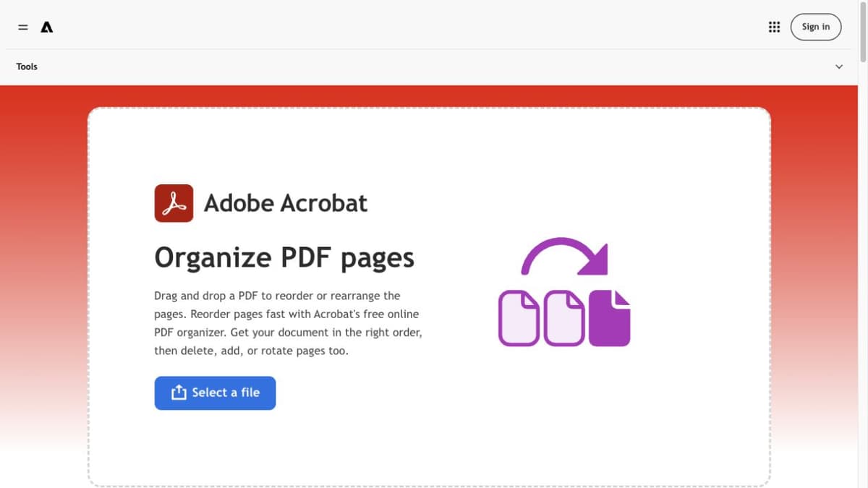Viewport: 868px width, 488px height.
Task: Click the purple organize pages illustration
Action: tap(564, 291)
